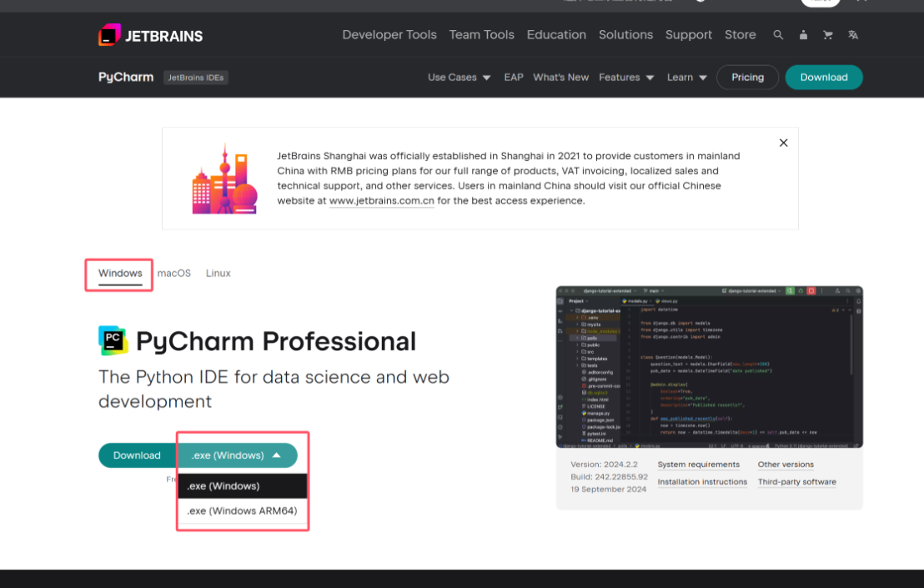Screen dimensions: 924x588
Task: Open the shopping cart icon
Action: click(828, 35)
